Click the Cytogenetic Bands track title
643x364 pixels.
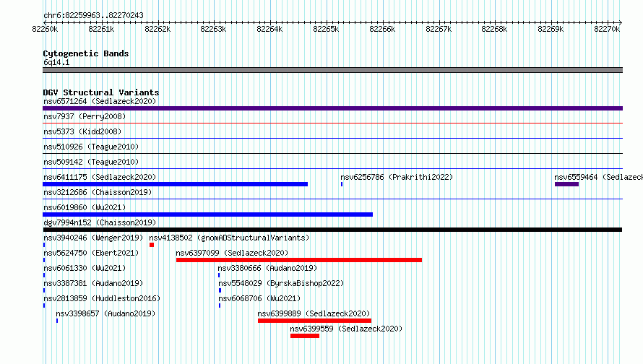pyautogui.click(x=86, y=53)
